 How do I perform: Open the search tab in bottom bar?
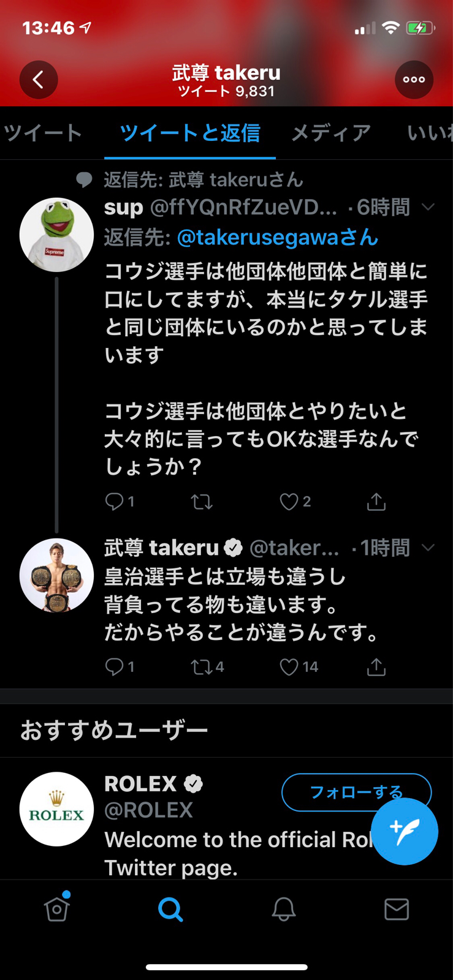pos(170,910)
